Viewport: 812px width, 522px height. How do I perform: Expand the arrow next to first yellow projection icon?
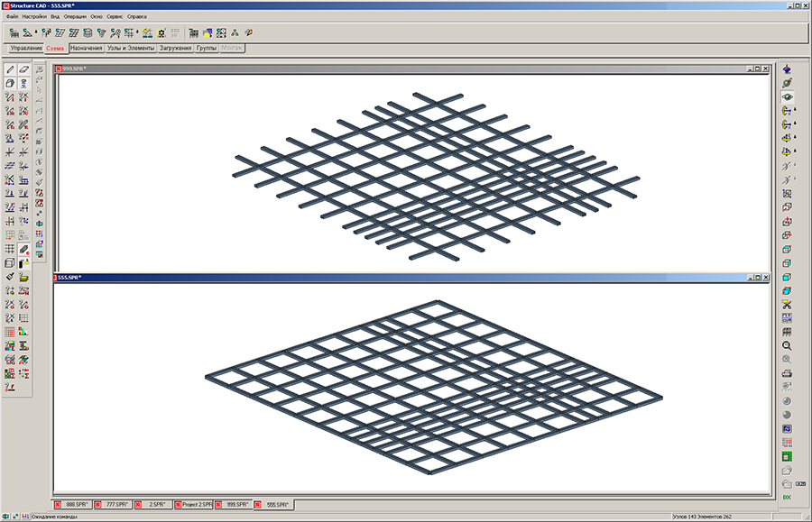point(796,111)
